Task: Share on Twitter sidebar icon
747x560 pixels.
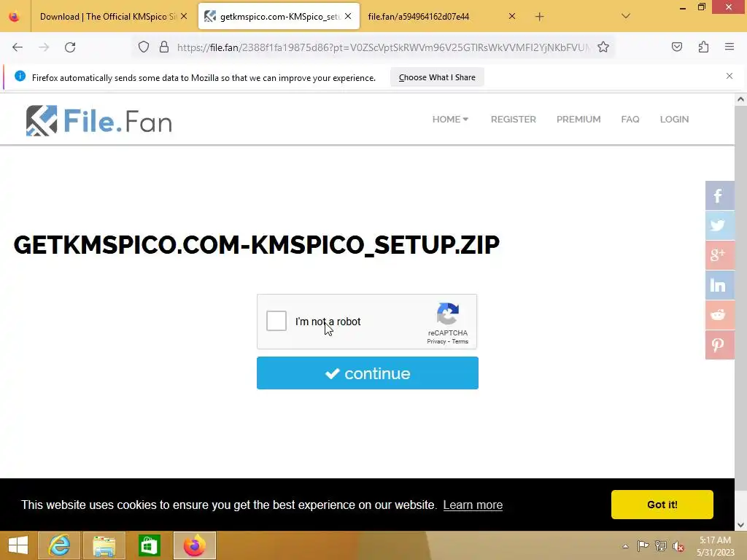Action: (719, 225)
